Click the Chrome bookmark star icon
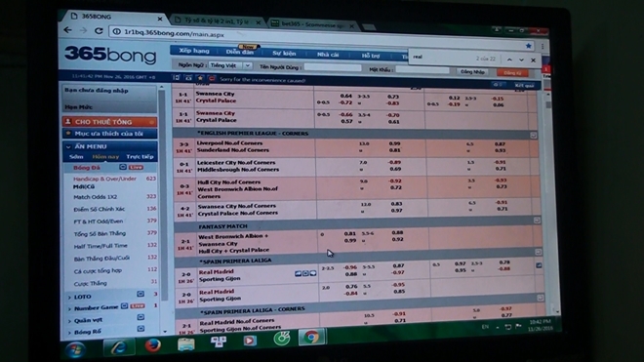This screenshot has height=362, width=644. click(x=528, y=46)
